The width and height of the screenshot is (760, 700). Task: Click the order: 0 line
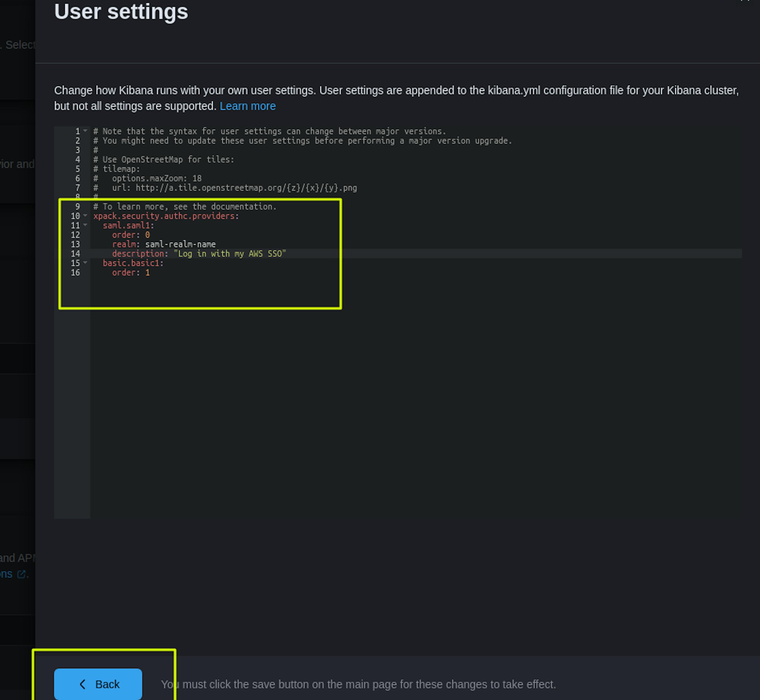(131, 235)
